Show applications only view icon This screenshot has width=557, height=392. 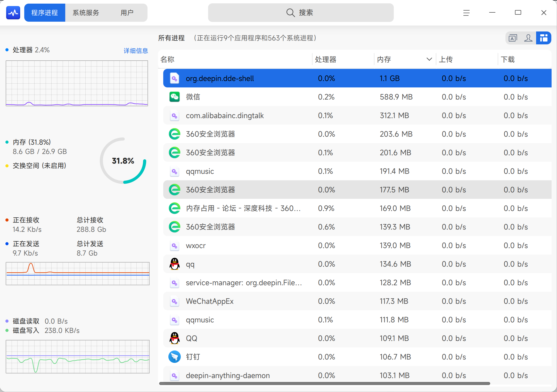513,38
